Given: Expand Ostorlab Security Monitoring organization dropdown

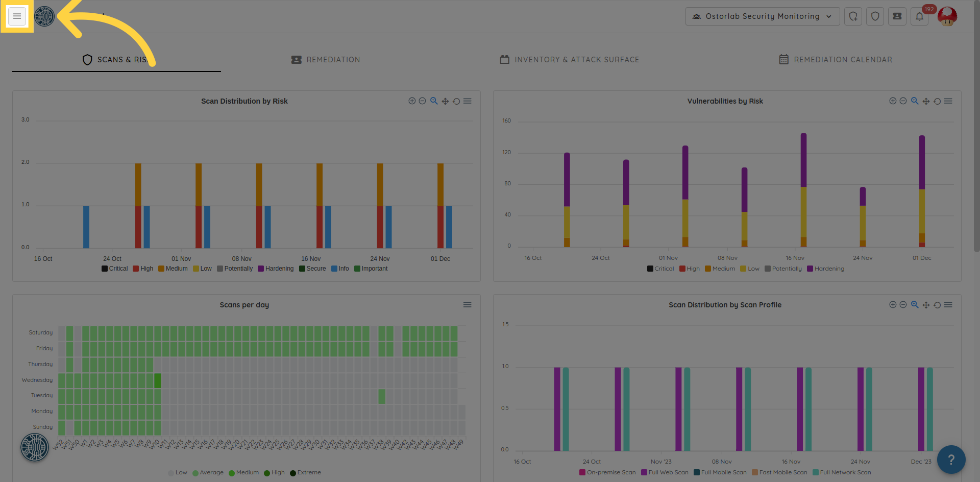Looking at the screenshot, I should [762, 16].
